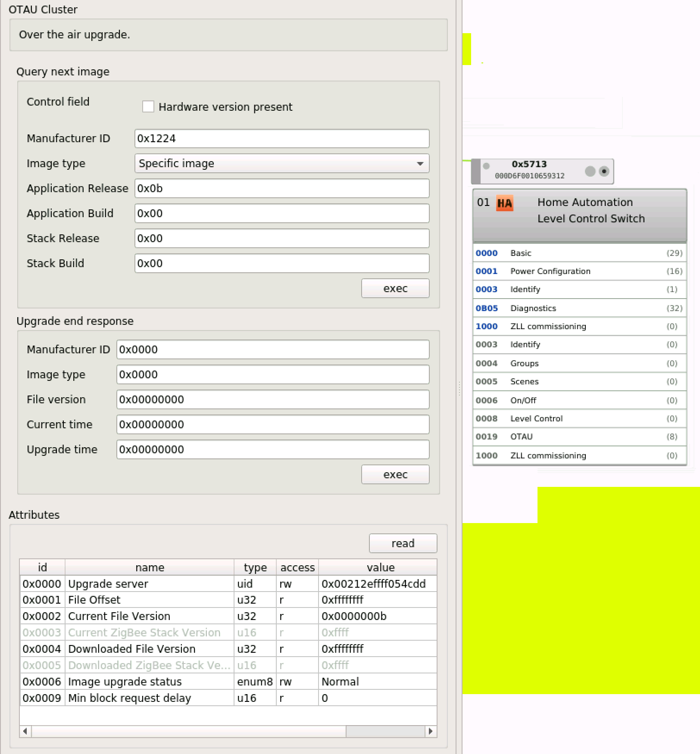Edit the Application Release field
The height and width of the screenshot is (754, 700).
point(282,188)
